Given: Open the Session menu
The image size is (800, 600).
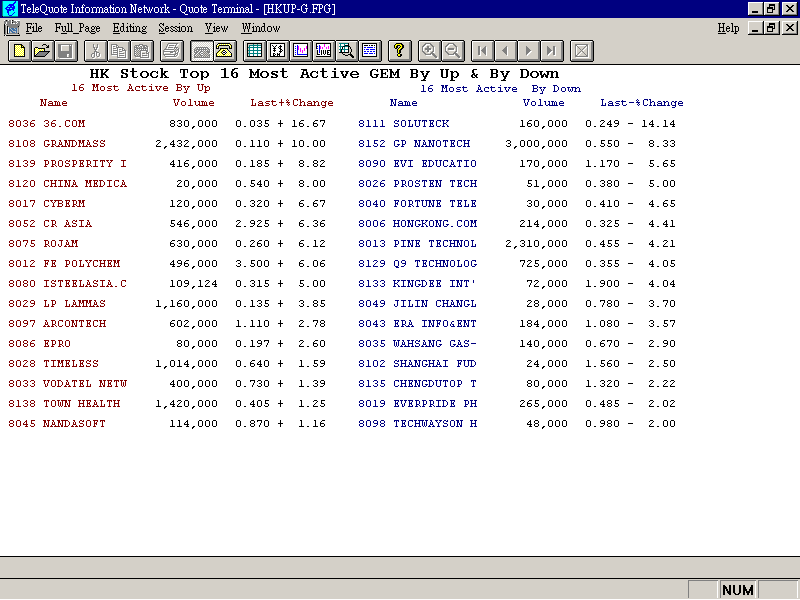Looking at the screenshot, I should pos(176,28).
